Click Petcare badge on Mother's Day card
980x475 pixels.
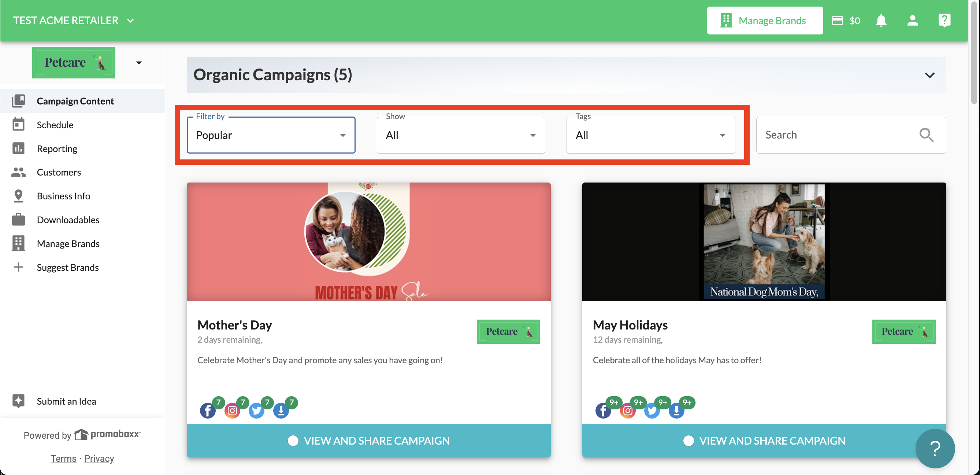(x=508, y=331)
